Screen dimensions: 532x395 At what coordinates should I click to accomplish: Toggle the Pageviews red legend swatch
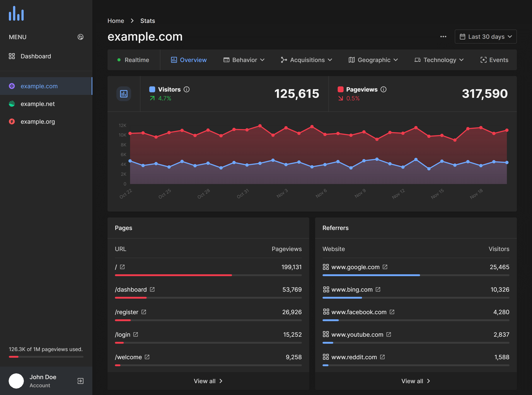[341, 89]
